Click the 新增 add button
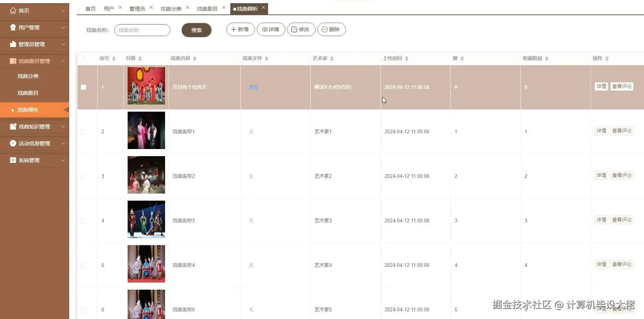644x319 pixels. tap(241, 29)
